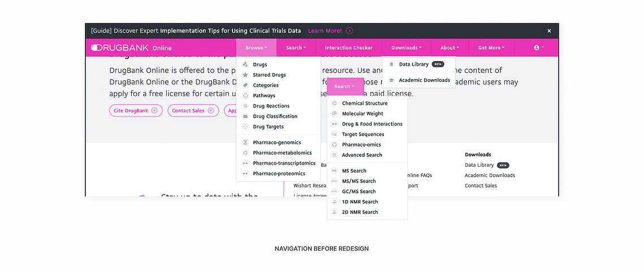The height and width of the screenshot is (271, 644).
Task: Click the 1D NMR Search icon
Action: coord(334,201)
